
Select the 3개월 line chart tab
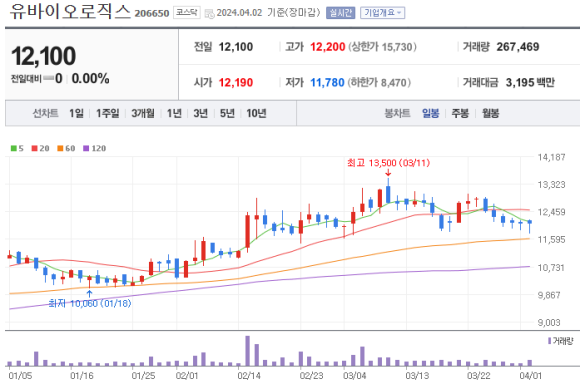(x=143, y=113)
